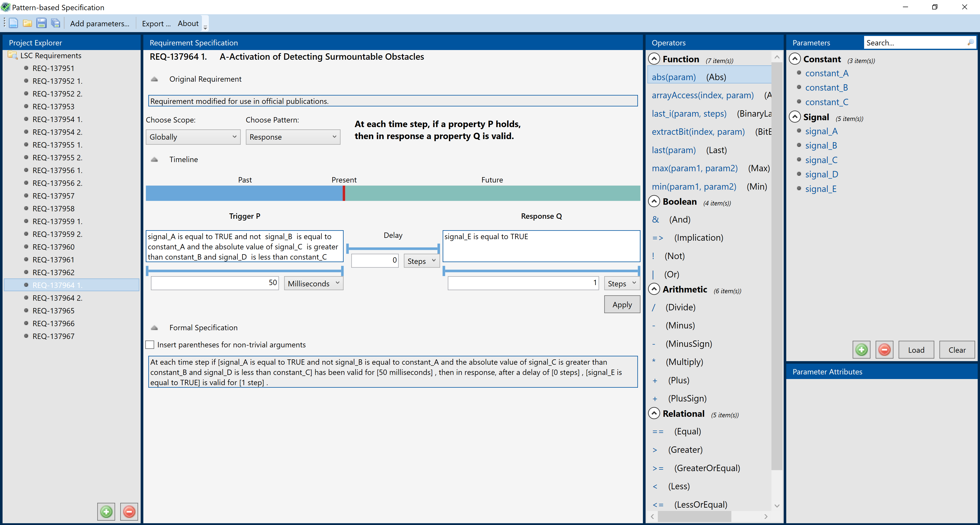Viewport: 980px width, 525px height.
Task: Open the Choose Scope dropdown
Action: [x=193, y=137]
